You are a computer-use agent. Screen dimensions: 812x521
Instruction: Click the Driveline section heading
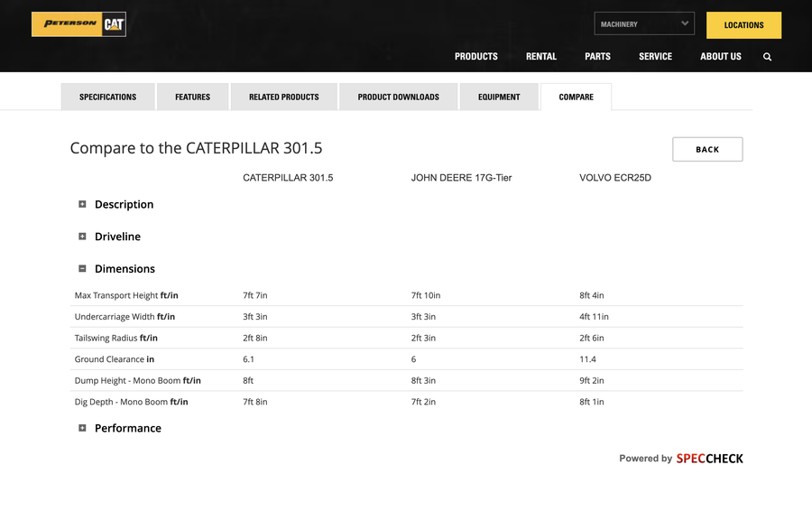point(117,237)
